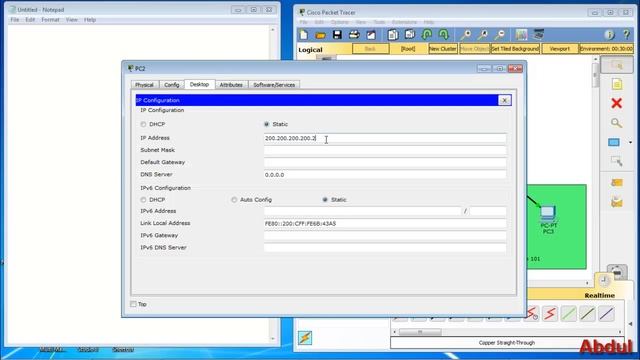Screen dimensions: 640x360
Task: Click the DNS Server field showing 0.0.0.0
Action: coord(385,175)
